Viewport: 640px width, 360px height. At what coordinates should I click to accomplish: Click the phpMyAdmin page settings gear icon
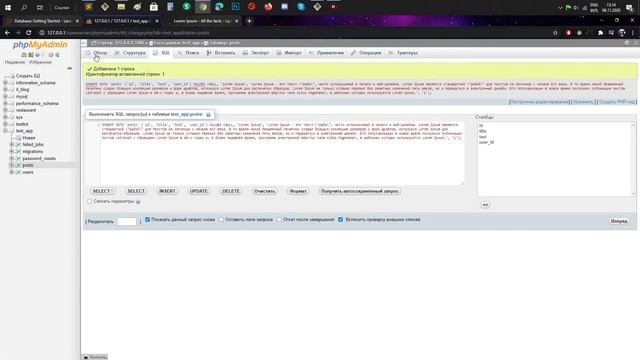coord(627,43)
